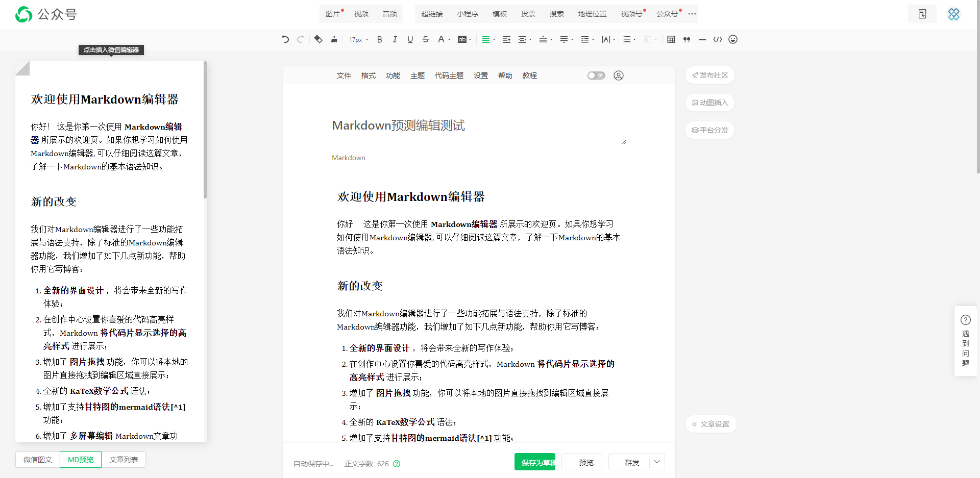The image size is (980, 478).
Task: Click the left preview panel scrollbar
Action: (205, 130)
